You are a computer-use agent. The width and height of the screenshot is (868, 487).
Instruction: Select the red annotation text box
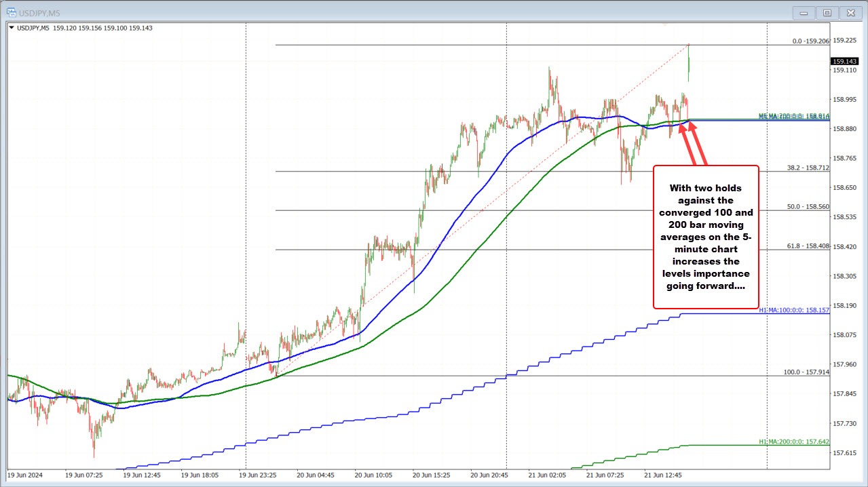click(706, 237)
